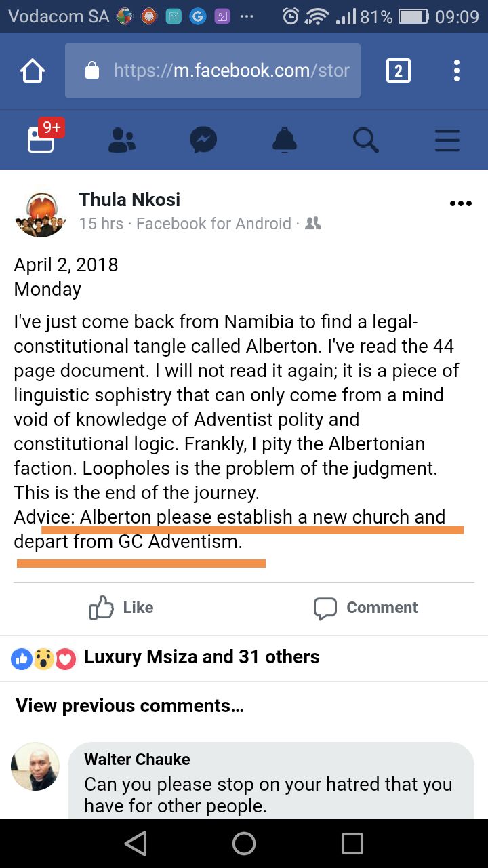The image size is (488, 868).
Task: Open the friend requests icon
Action: [122, 140]
